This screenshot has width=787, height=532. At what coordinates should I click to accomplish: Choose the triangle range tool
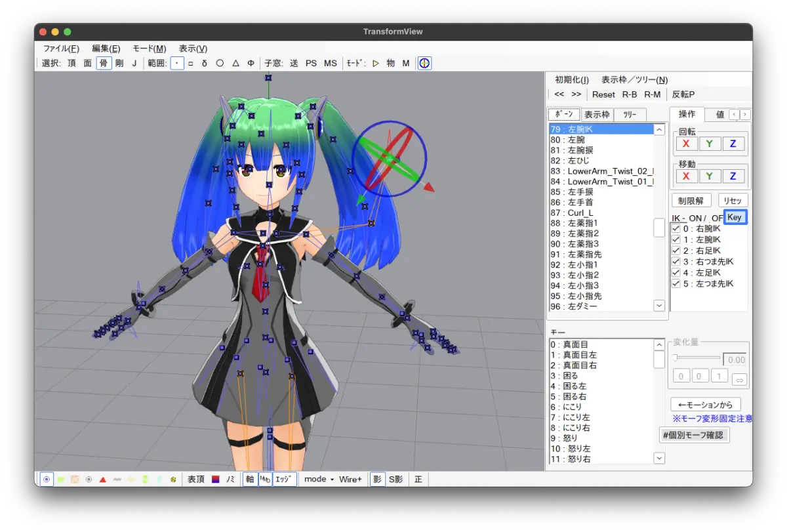tap(235, 63)
